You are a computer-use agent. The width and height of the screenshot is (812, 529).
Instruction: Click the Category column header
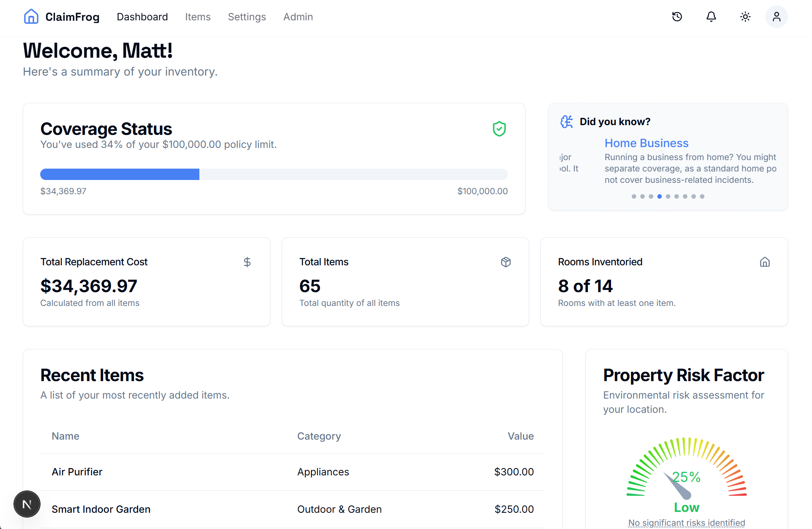(x=319, y=436)
